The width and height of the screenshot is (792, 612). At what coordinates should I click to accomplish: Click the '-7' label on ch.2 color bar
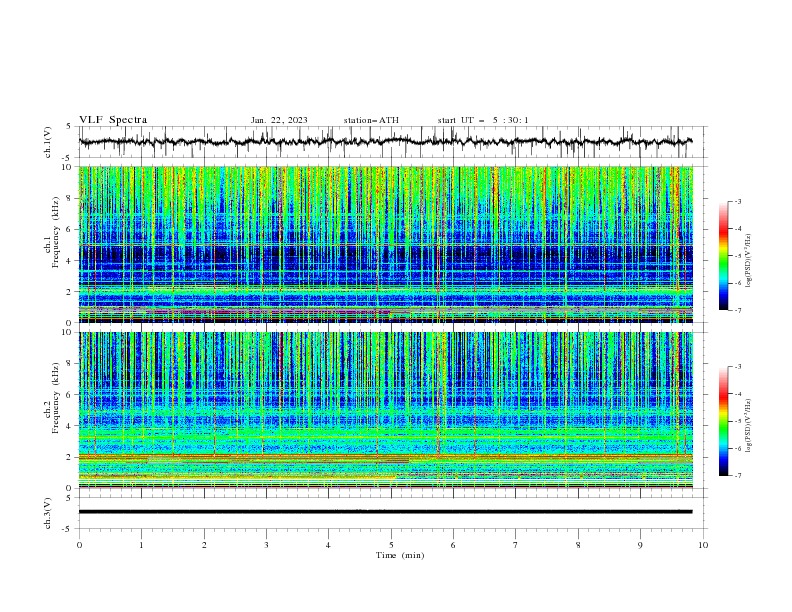pyautogui.click(x=738, y=476)
